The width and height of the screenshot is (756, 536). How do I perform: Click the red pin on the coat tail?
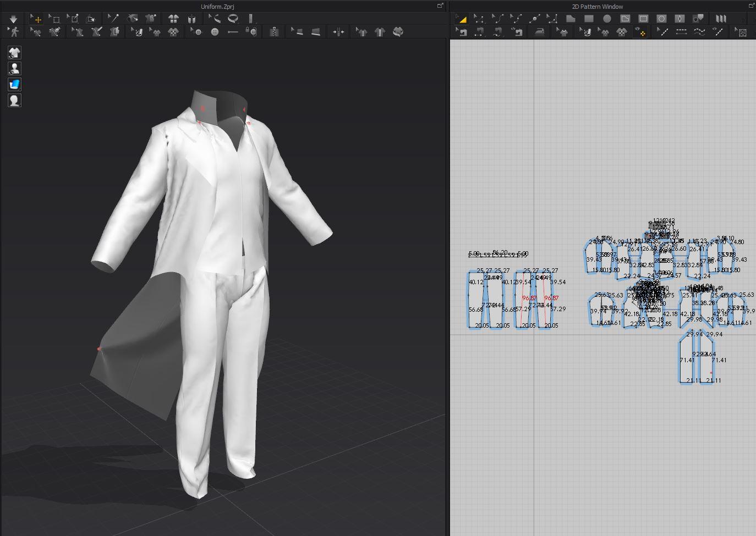pos(99,349)
